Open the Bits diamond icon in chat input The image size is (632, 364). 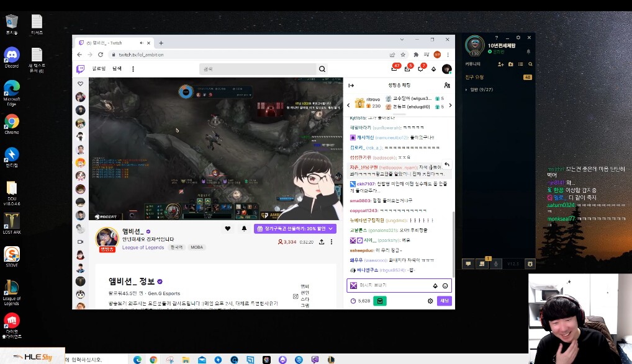[435, 286]
